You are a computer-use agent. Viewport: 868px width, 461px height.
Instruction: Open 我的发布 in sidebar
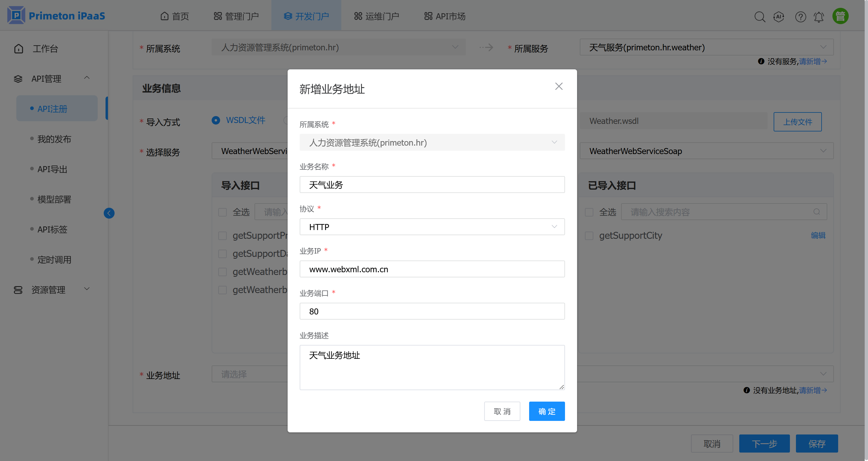[54, 139]
